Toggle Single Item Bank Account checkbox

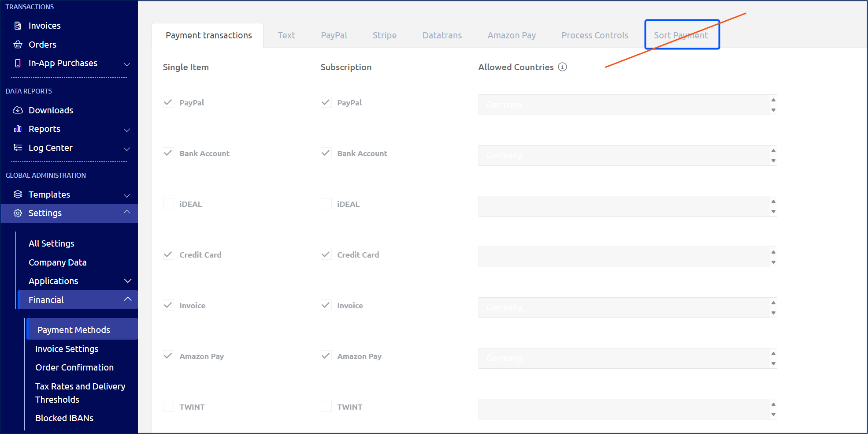pyautogui.click(x=168, y=153)
